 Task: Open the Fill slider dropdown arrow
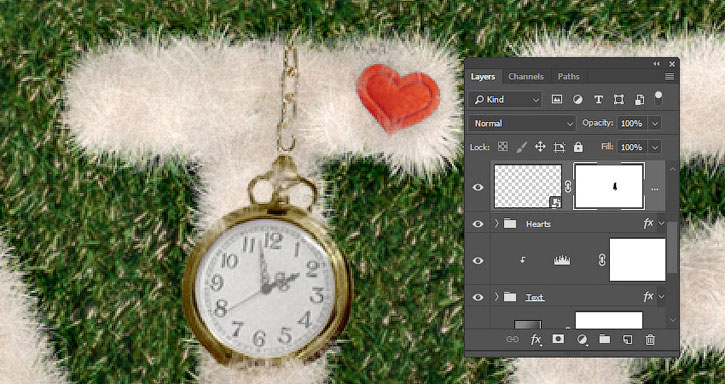click(x=655, y=147)
